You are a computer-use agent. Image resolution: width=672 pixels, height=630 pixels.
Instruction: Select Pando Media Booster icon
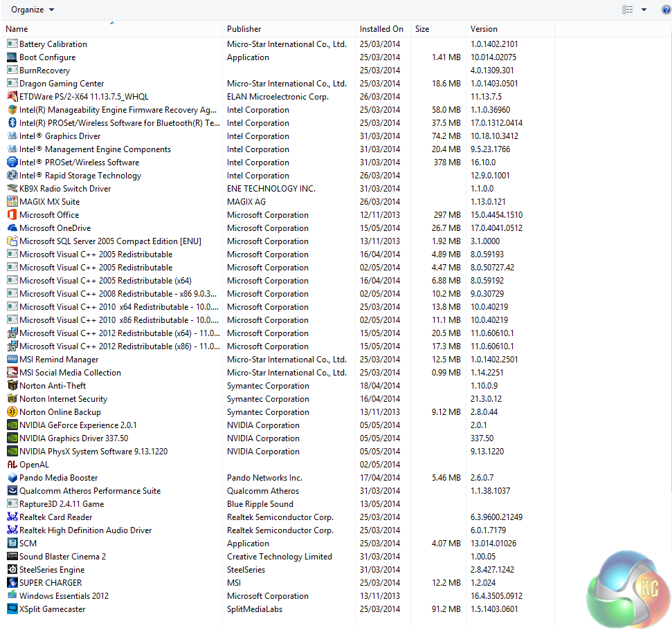tap(12, 477)
